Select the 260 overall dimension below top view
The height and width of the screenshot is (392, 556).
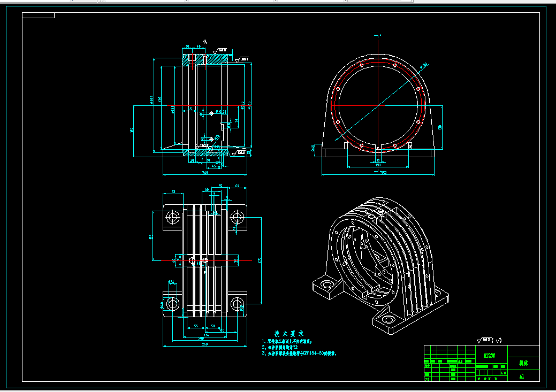[x=205, y=344]
